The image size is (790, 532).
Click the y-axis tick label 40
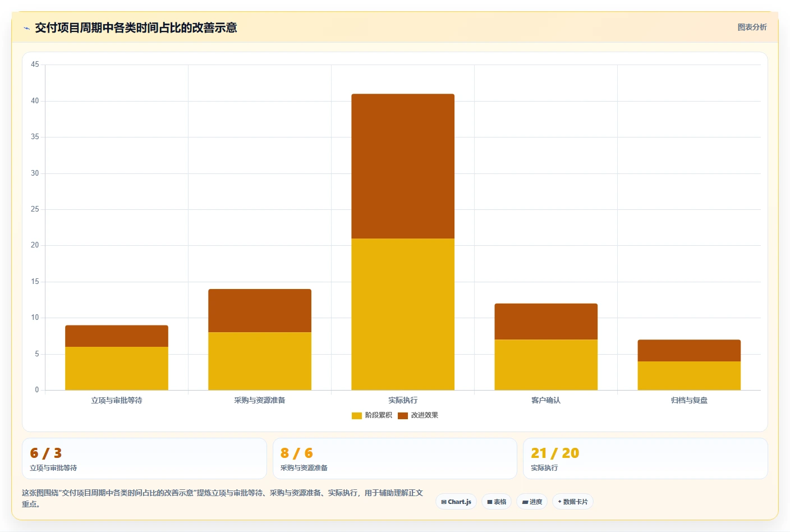35,101
